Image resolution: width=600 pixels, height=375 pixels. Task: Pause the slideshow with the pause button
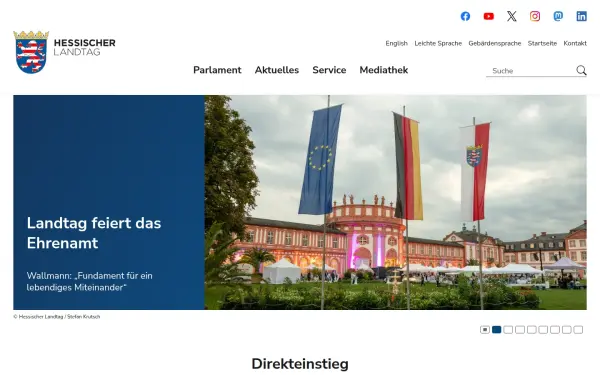[485, 329]
